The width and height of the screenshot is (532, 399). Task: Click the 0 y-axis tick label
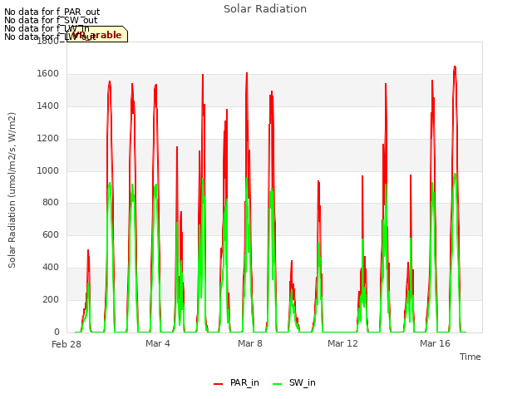click(57, 332)
